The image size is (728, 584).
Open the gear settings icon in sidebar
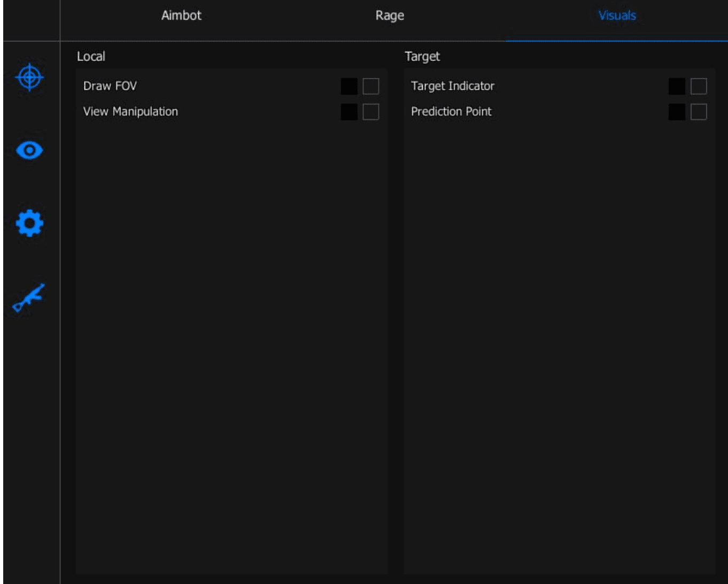(x=29, y=223)
